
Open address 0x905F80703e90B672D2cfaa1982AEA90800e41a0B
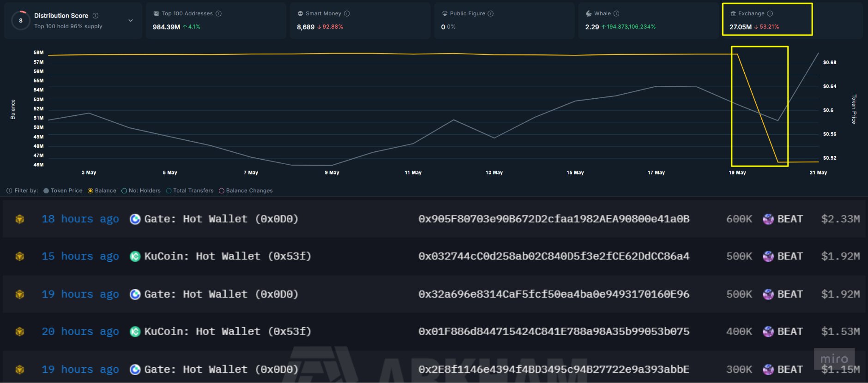tap(554, 219)
